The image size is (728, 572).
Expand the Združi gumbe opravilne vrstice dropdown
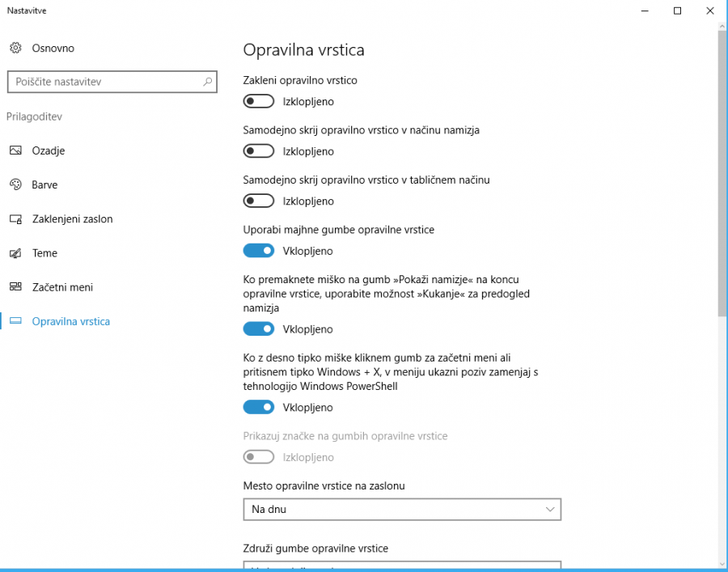pos(402,565)
